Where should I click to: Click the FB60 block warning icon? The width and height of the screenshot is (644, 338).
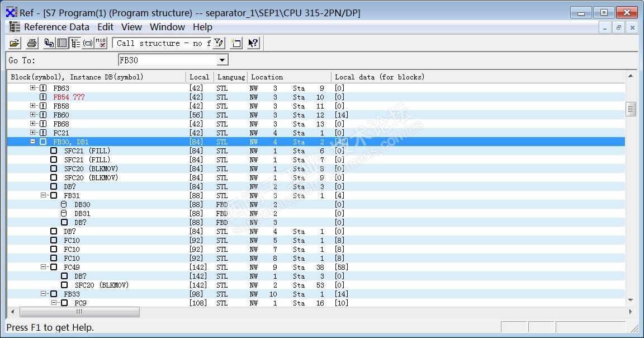coord(43,115)
